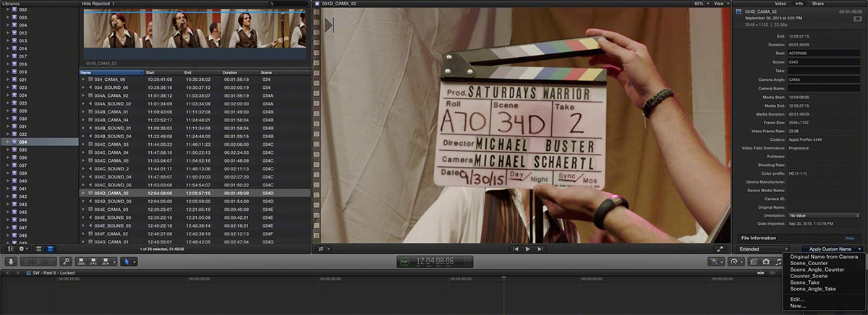This screenshot has width=868, height=315.
Task: Expand clip row 034A_CAMA_02
Action: (82, 95)
